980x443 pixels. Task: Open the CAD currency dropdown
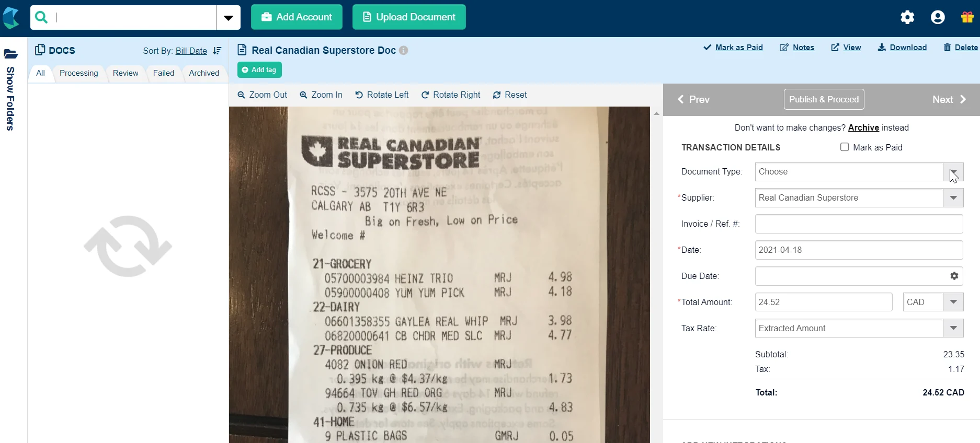click(953, 302)
